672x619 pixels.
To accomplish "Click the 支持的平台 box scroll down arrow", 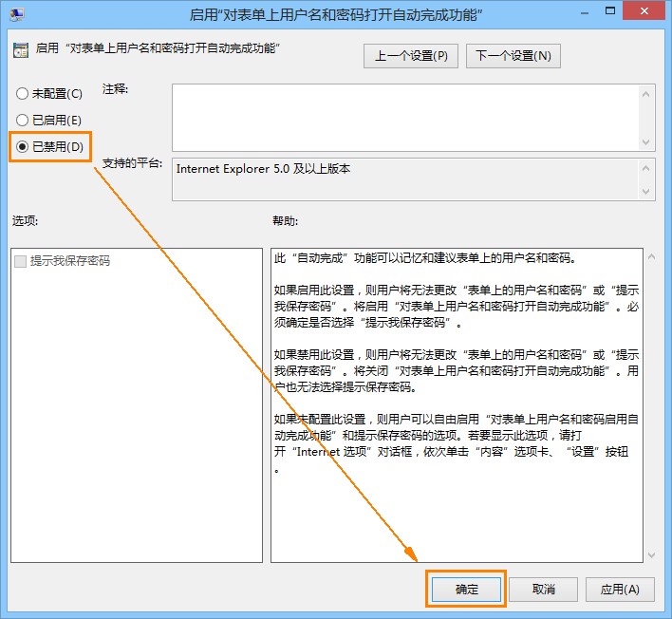I will pos(646,192).
